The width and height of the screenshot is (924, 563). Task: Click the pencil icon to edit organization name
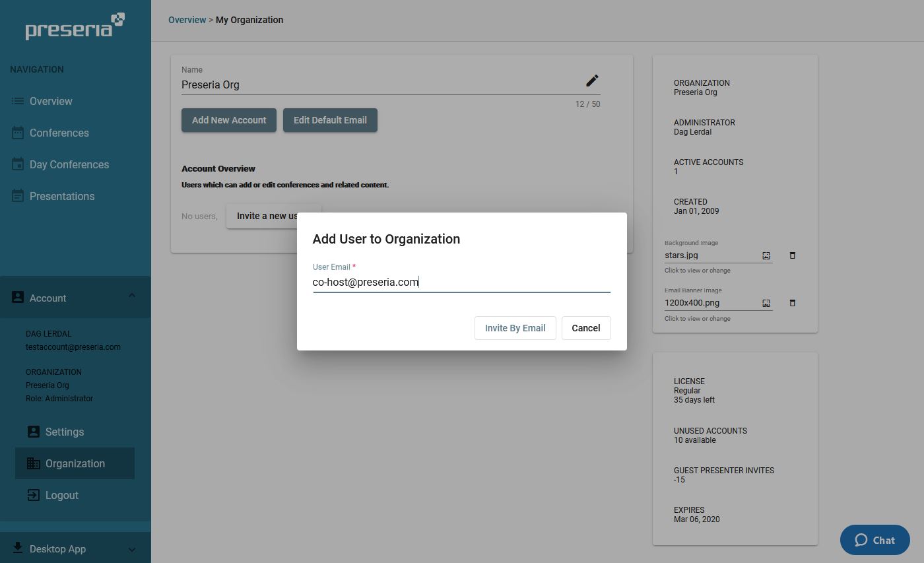[x=592, y=81]
